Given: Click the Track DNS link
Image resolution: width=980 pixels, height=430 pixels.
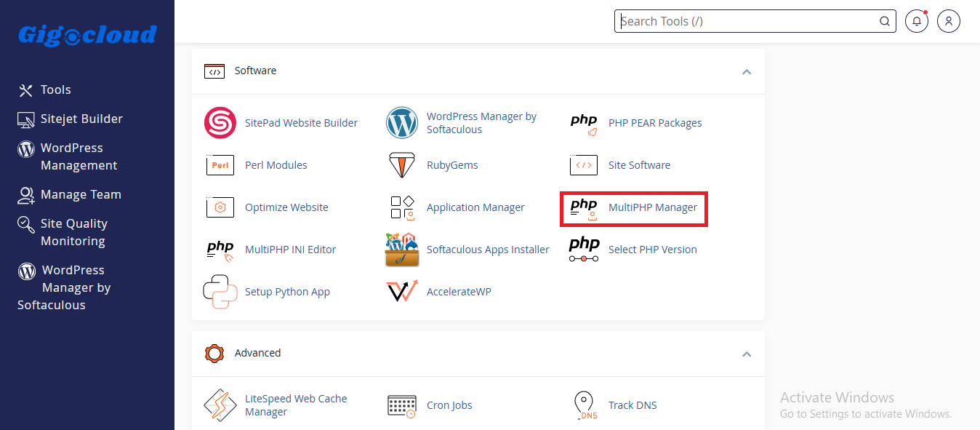Looking at the screenshot, I should point(632,405).
